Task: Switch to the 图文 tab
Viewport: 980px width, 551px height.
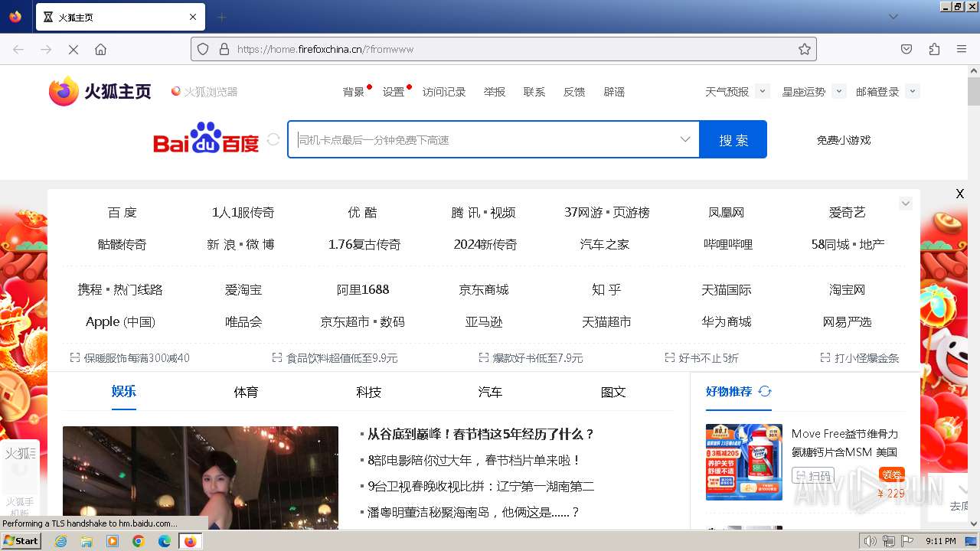Action: pos(613,392)
